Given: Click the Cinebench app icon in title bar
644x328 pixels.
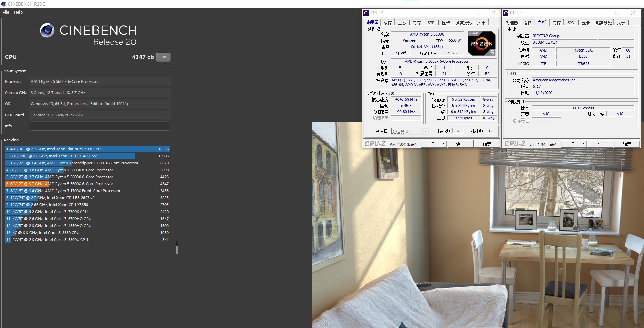Looking at the screenshot, I should [x=3, y=4].
